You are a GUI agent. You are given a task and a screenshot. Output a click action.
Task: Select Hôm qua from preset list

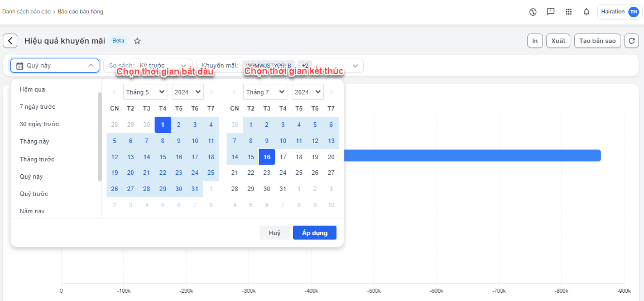(x=32, y=89)
